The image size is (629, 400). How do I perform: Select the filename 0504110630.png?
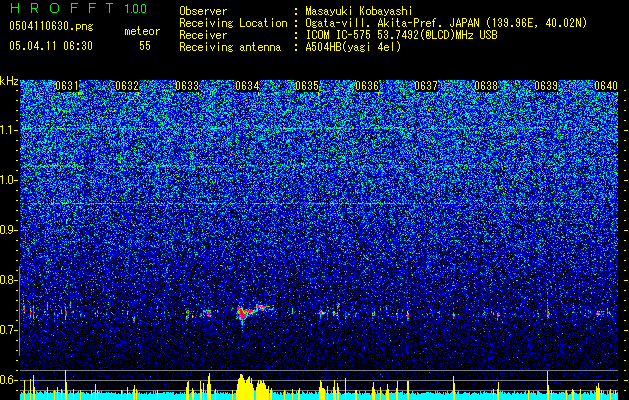(x=51, y=26)
